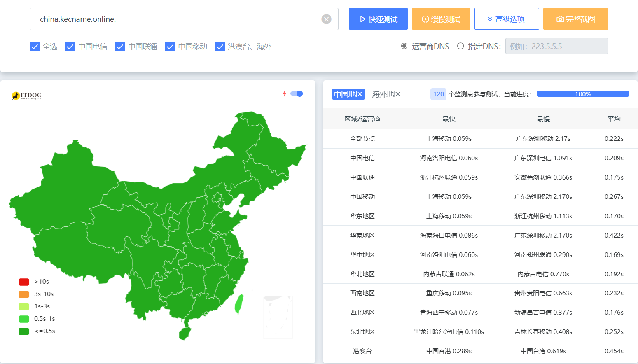Select the 全部节点 row label
Viewport: 638px width, 364px height.
click(362, 139)
